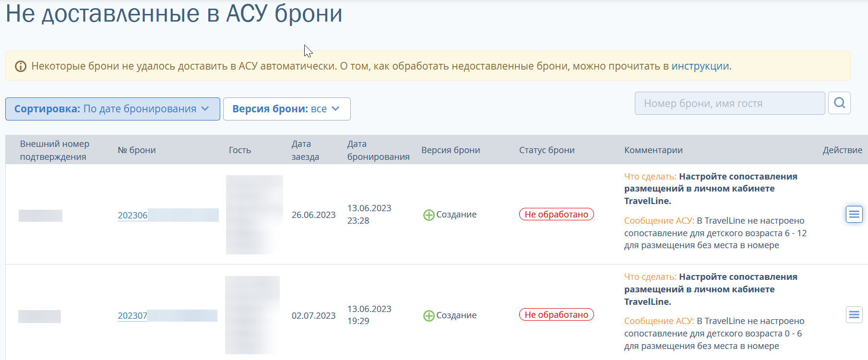Click the Не обработано status for booking 202306
This screenshot has height=360, width=868.
557,215
